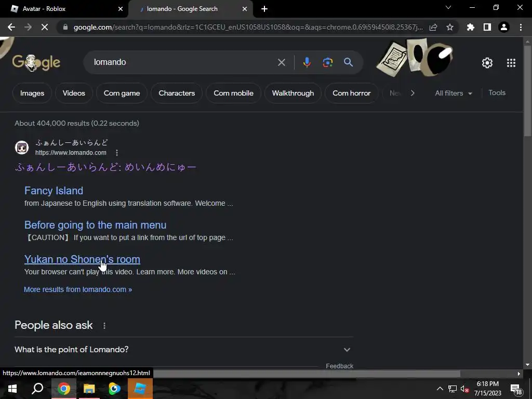Click the vertical page scrollbar thumb
Image resolution: width=532 pixels, height=399 pixels.
pos(527,90)
